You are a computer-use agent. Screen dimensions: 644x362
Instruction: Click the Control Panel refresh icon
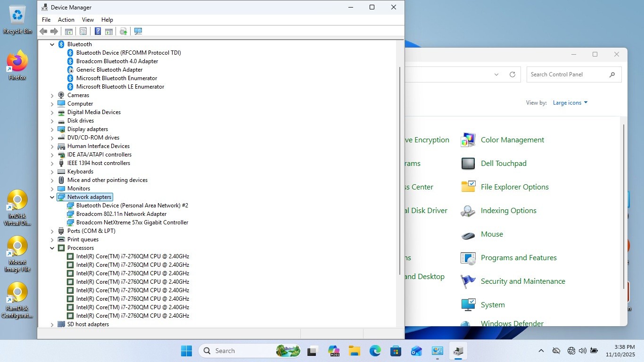512,74
